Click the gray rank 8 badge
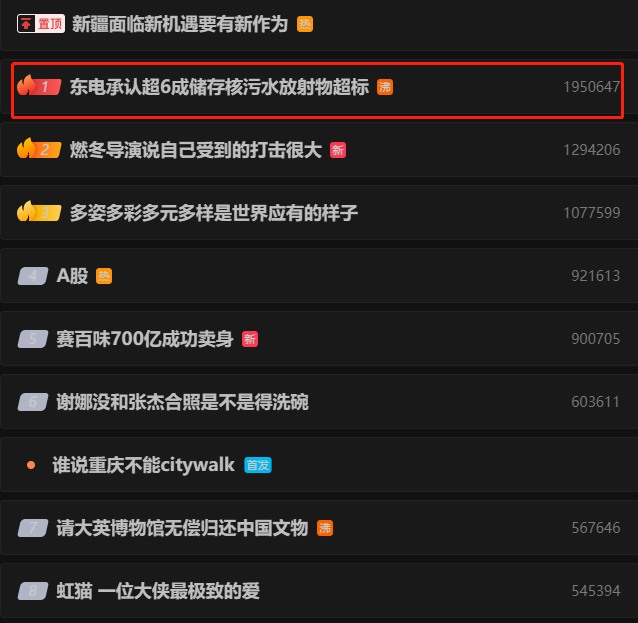The width and height of the screenshot is (638, 623). click(x=33, y=591)
